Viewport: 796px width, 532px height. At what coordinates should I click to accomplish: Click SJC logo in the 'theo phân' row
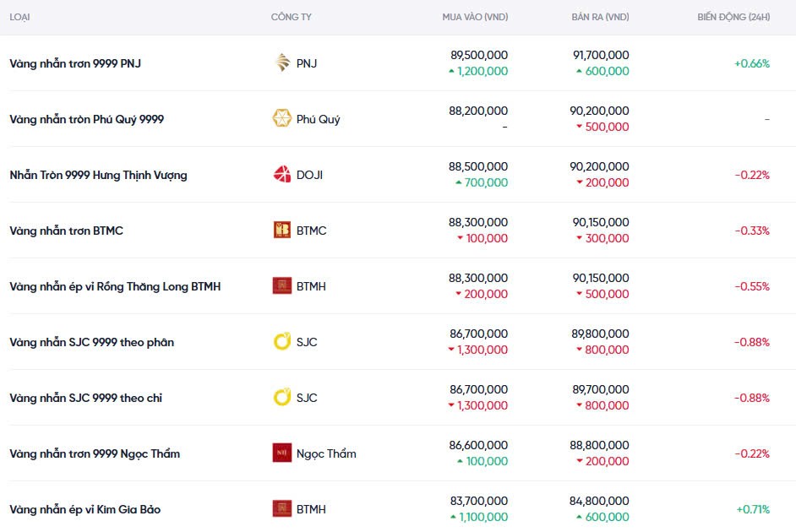tap(282, 342)
